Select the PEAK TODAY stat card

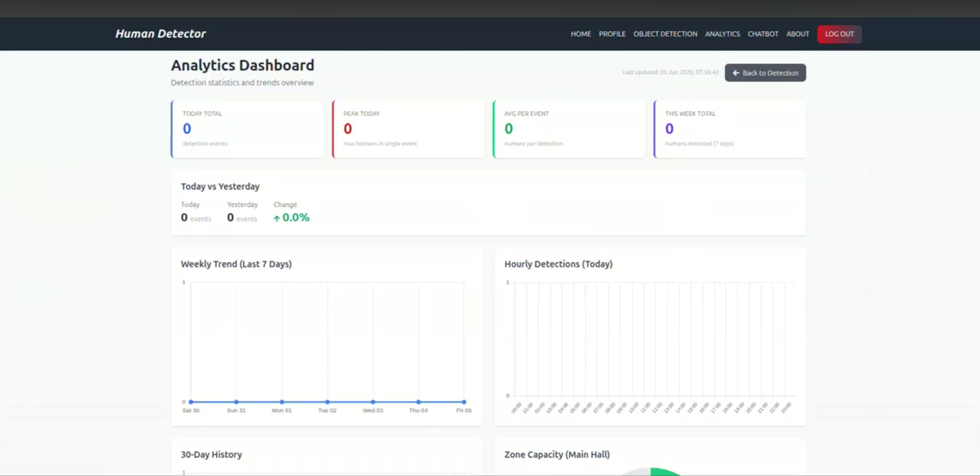(408, 129)
